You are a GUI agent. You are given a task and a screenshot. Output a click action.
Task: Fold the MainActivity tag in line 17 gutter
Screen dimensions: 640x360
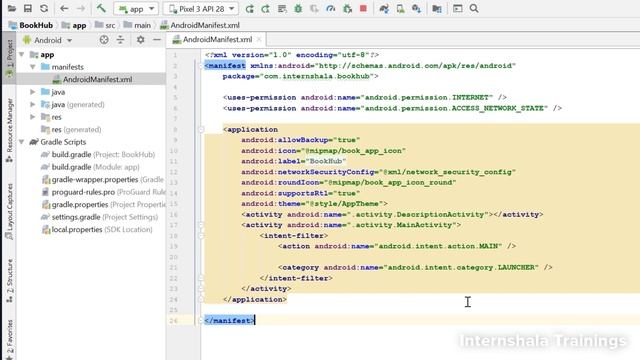pos(201,225)
